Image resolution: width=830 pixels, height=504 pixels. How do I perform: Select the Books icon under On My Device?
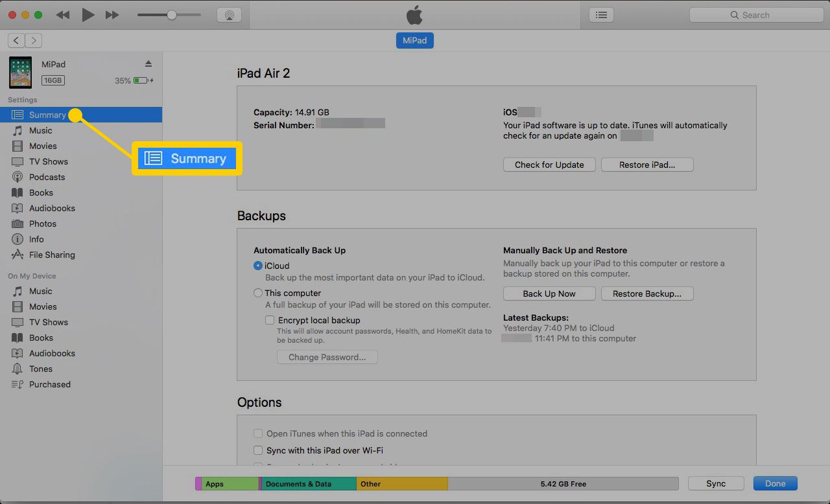click(x=18, y=338)
